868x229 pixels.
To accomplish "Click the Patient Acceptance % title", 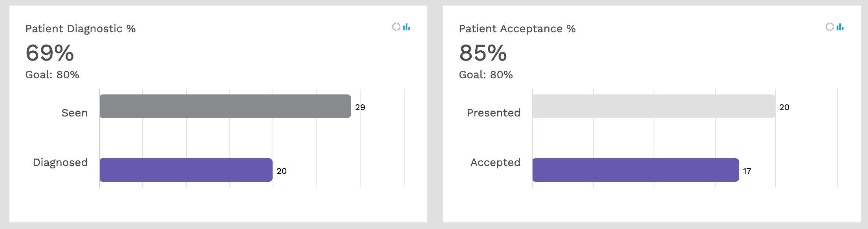I will point(517,29).
